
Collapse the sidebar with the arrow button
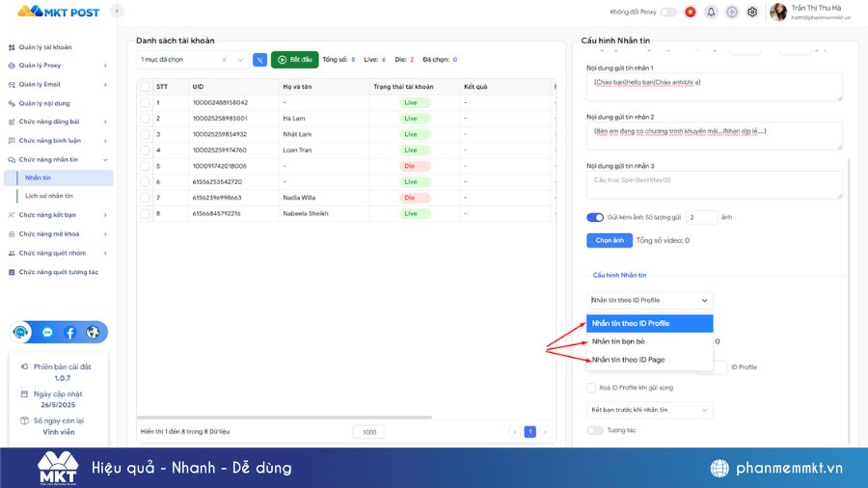tap(117, 11)
